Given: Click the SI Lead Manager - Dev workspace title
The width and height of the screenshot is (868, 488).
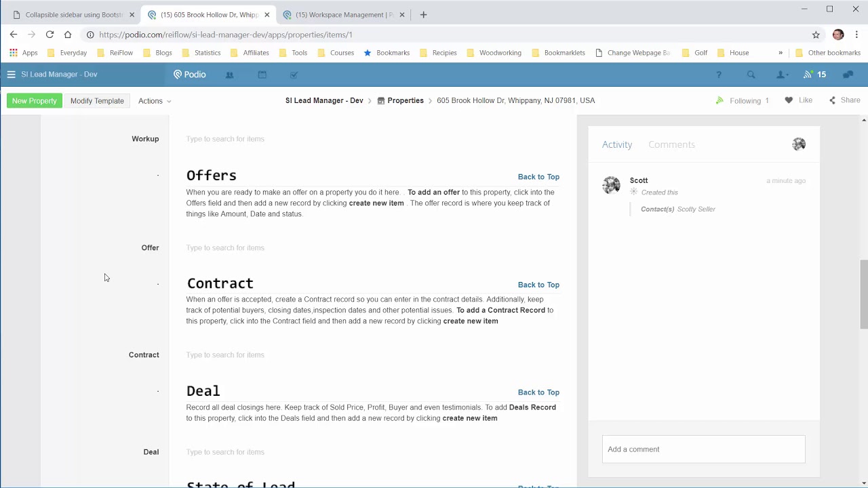Looking at the screenshot, I should 59,75.
